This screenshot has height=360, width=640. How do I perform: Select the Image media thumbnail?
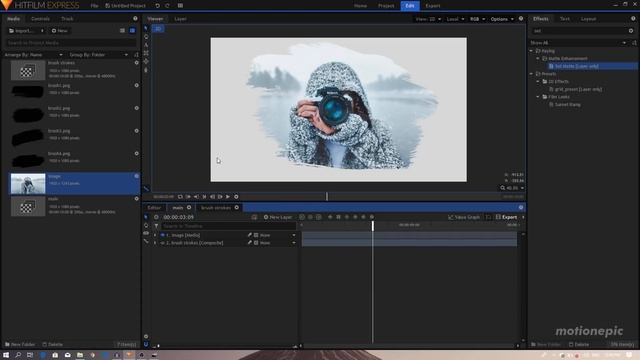[x=28, y=184]
